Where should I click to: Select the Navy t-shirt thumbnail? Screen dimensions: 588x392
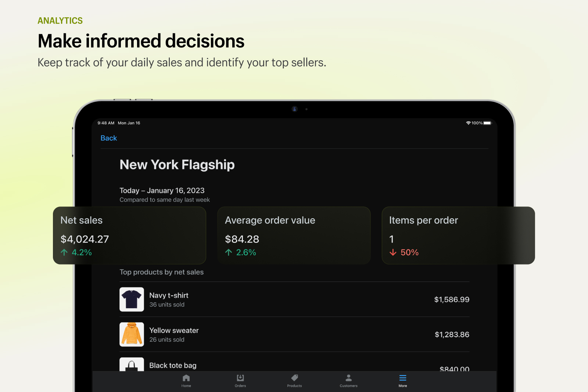tap(132, 299)
